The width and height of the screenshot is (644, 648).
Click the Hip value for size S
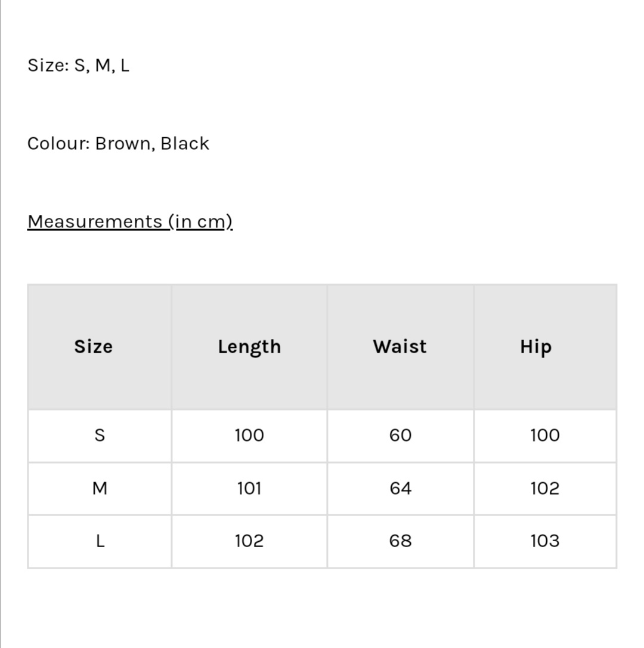(x=545, y=436)
